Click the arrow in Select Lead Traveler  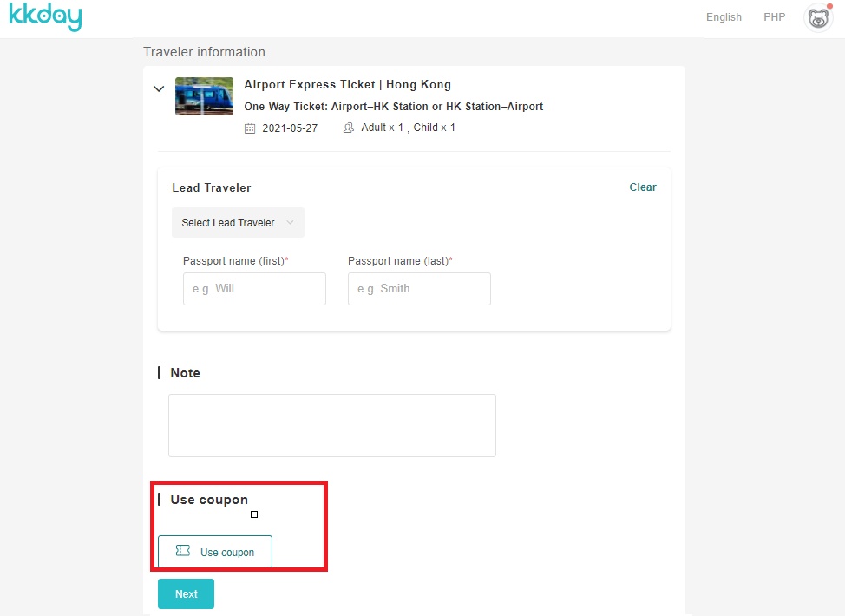pyautogui.click(x=290, y=223)
